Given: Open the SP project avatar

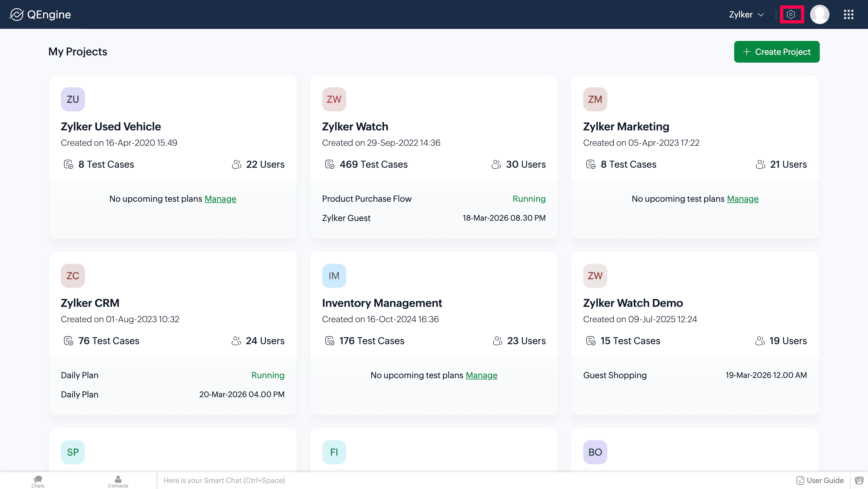Looking at the screenshot, I should point(73,452).
